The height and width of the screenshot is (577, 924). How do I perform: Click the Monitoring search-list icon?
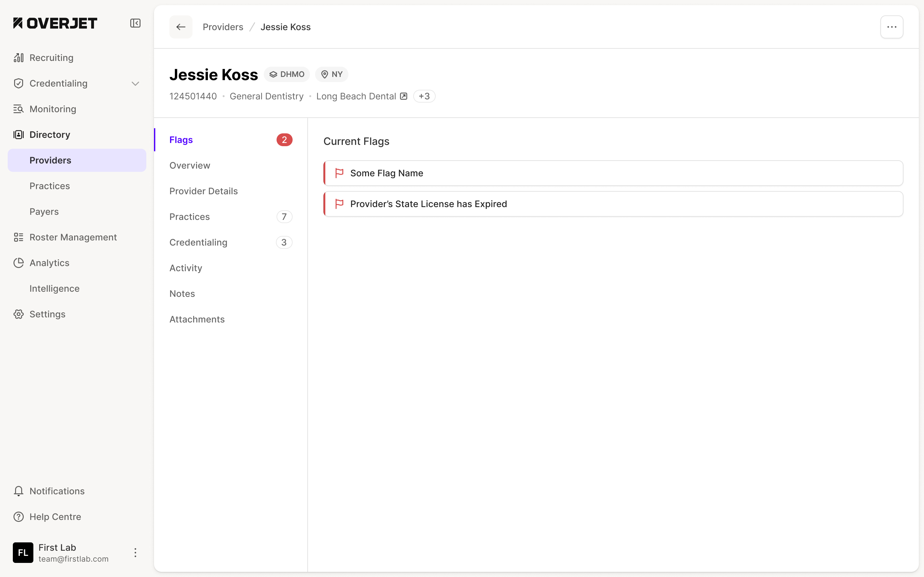[18, 109]
